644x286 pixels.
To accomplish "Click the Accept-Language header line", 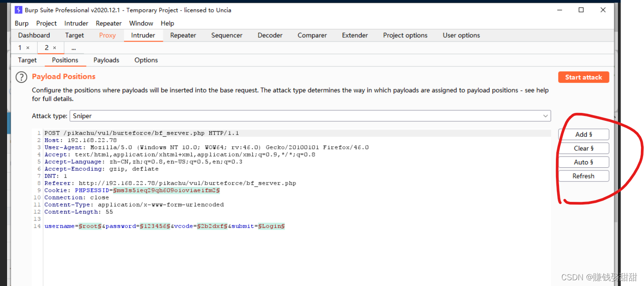I will point(143,162).
